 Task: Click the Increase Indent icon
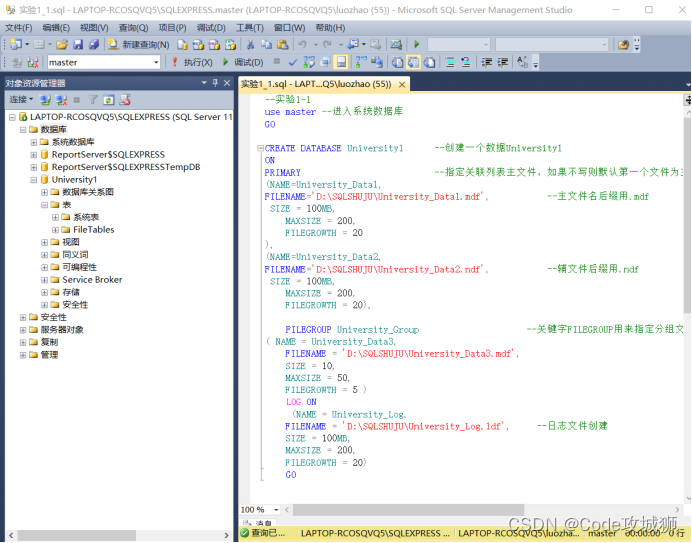[x=503, y=62]
